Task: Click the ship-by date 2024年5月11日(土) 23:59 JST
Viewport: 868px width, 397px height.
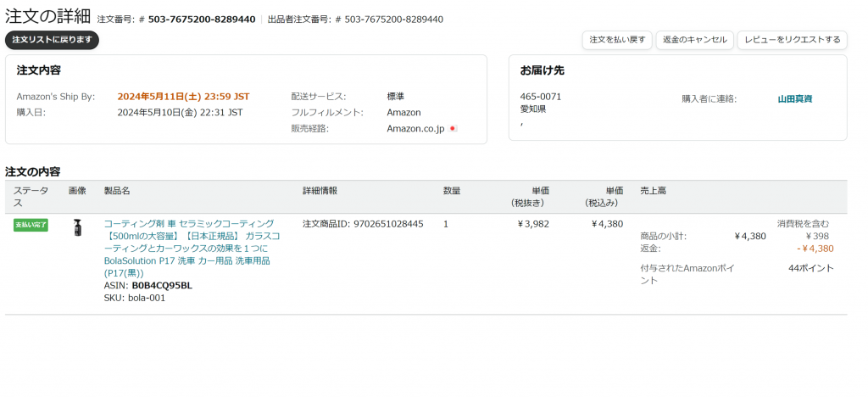Action: point(183,97)
